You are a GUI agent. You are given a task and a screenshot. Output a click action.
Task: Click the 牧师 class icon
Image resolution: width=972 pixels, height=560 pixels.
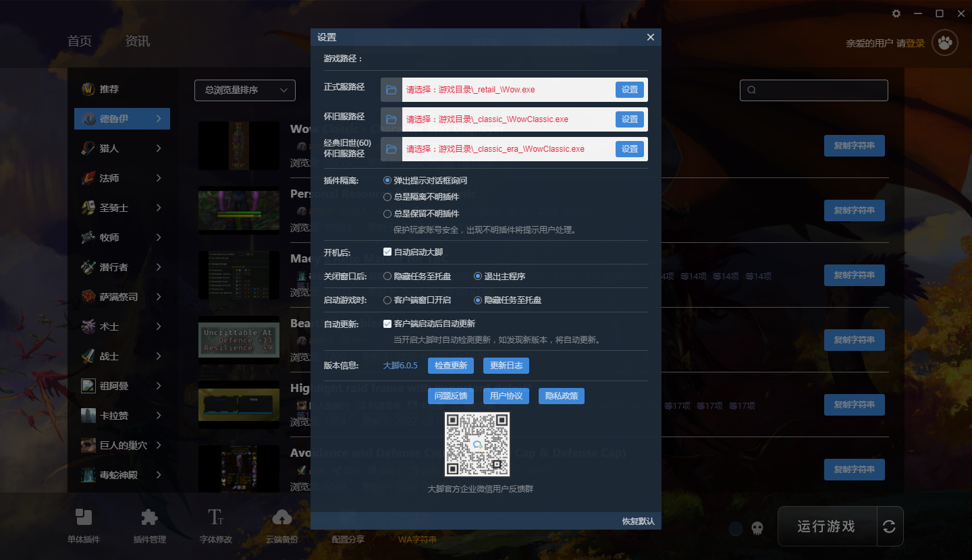88,237
